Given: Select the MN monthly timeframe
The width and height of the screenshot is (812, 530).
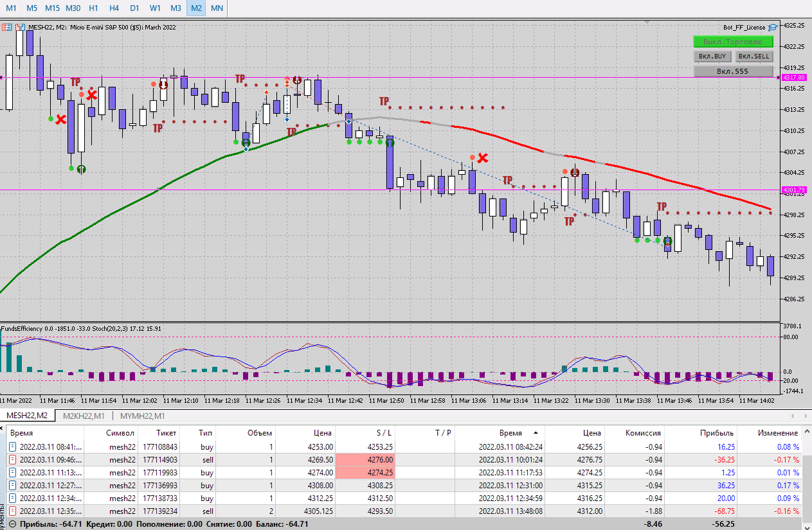Looking at the screenshot, I should 217,8.
